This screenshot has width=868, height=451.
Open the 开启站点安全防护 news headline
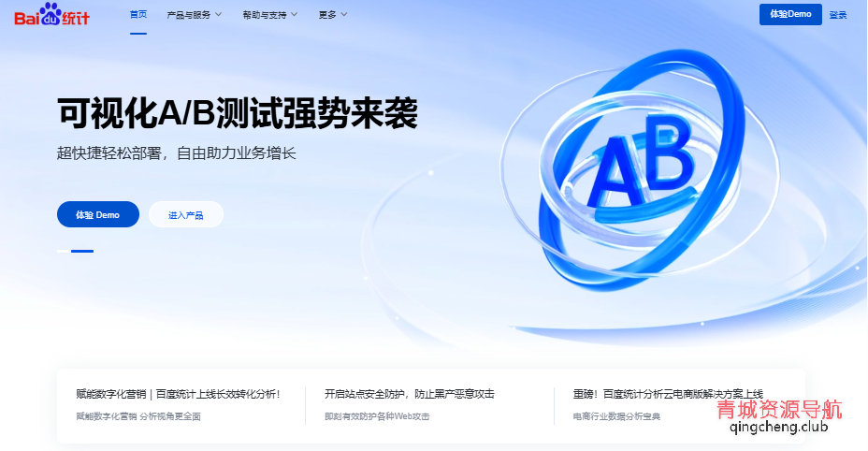coord(410,394)
